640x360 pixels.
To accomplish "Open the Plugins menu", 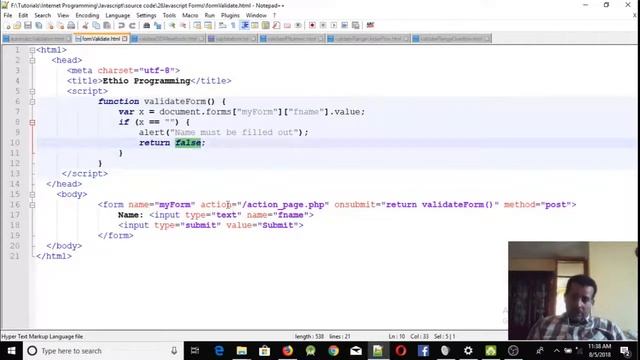I will (x=230, y=15).
